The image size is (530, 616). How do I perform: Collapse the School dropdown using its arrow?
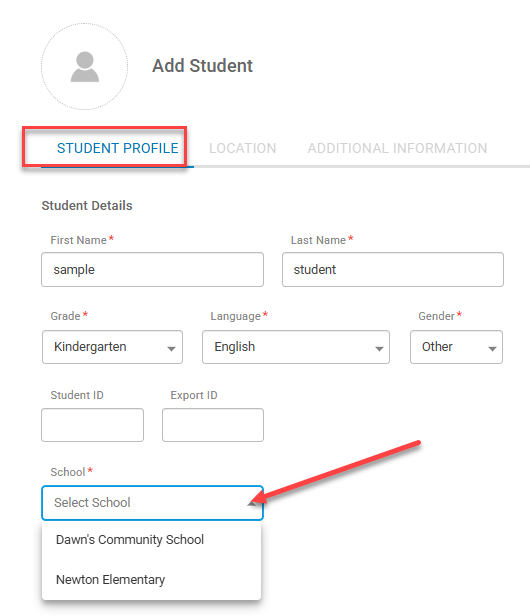(x=252, y=503)
